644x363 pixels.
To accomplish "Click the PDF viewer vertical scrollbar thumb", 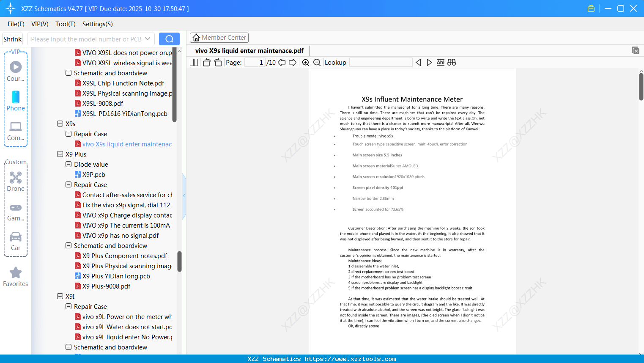I will point(641,87).
